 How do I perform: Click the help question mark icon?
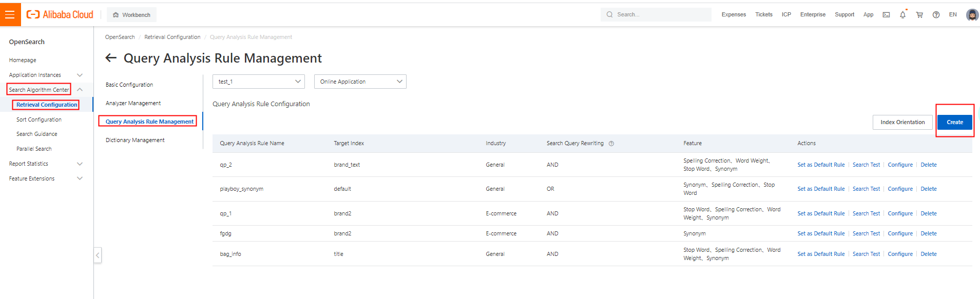(936, 15)
